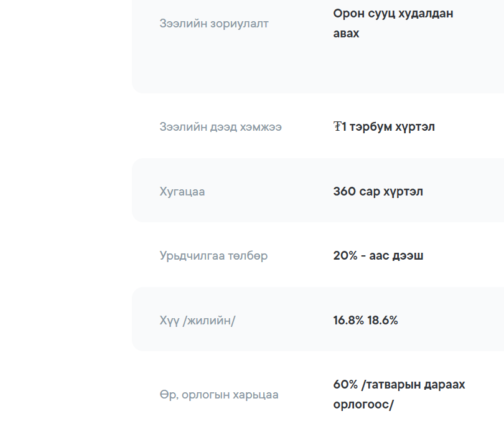Click the word "авах" on the second line

tap(346, 34)
